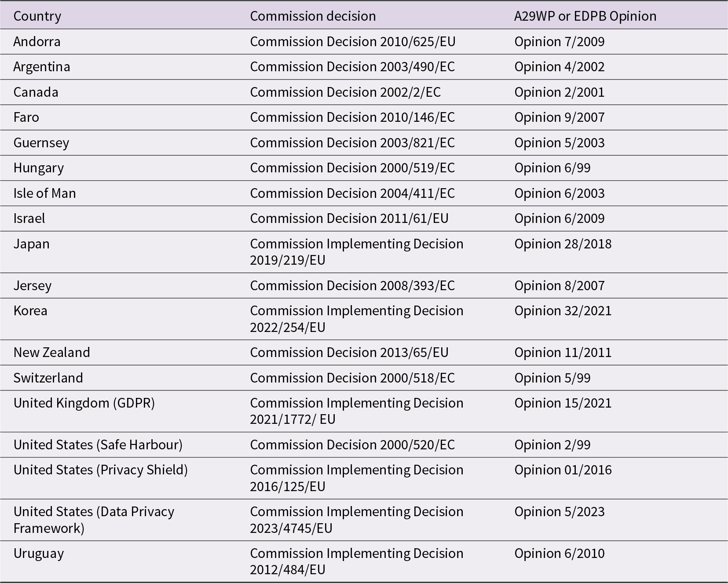
Task: Select the Andorra country cell
Action: 37,42
